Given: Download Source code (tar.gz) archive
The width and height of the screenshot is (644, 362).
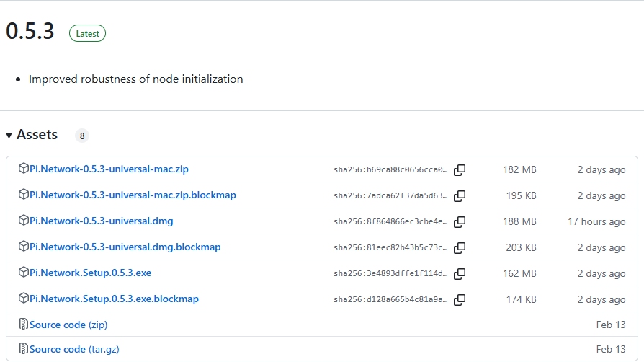Looking at the screenshot, I should tap(73, 350).
